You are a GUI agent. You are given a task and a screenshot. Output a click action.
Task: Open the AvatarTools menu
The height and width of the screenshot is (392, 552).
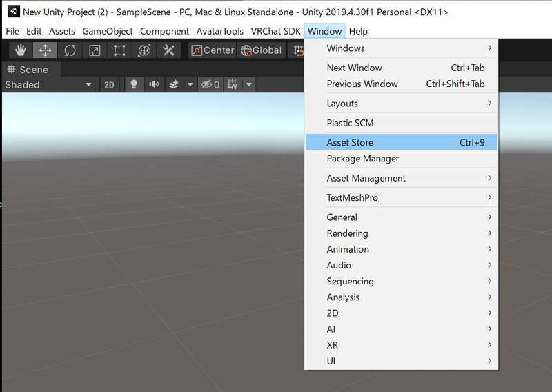tap(219, 31)
